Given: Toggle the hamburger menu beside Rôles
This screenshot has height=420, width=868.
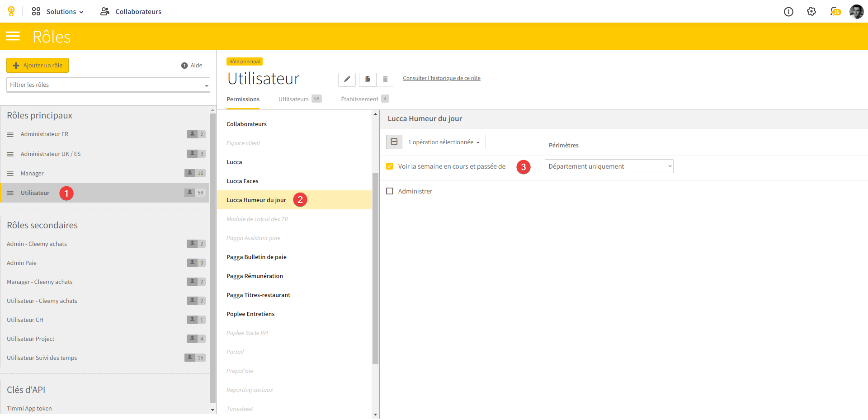Looking at the screenshot, I should [13, 36].
